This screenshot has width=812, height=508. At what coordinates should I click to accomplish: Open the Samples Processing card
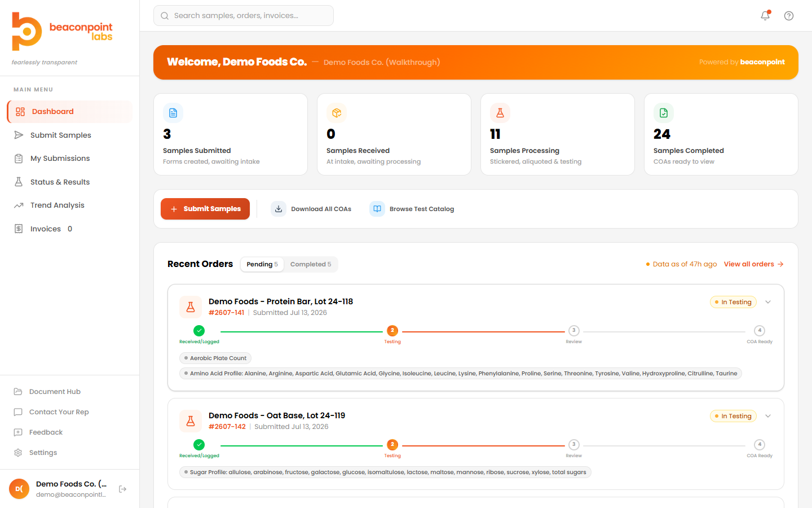(x=558, y=134)
